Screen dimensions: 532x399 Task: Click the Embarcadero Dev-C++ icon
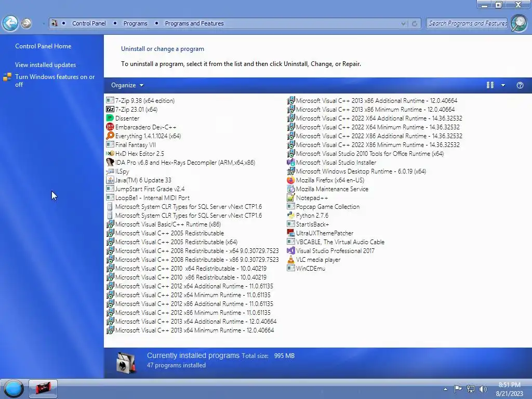pyautogui.click(x=110, y=127)
